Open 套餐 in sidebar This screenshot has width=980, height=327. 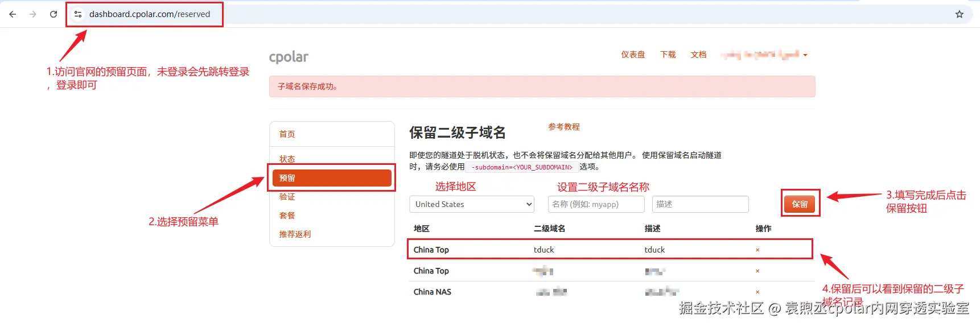[x=287, y=216]
